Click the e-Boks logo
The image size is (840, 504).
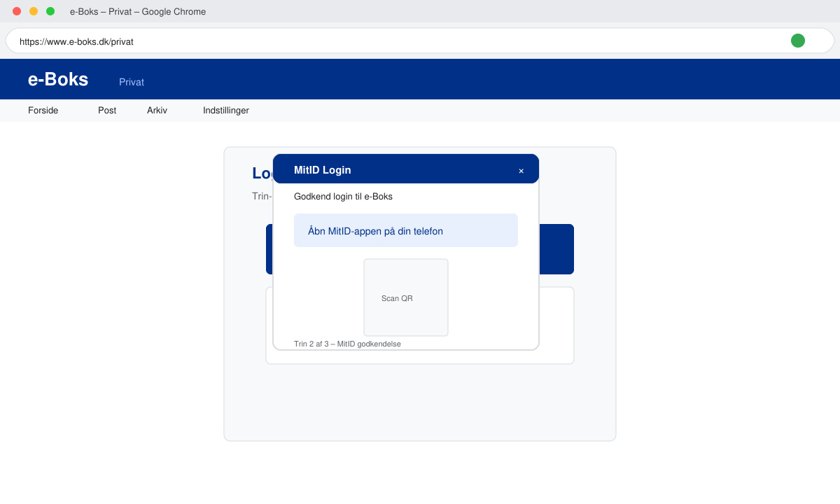point(58,79)
